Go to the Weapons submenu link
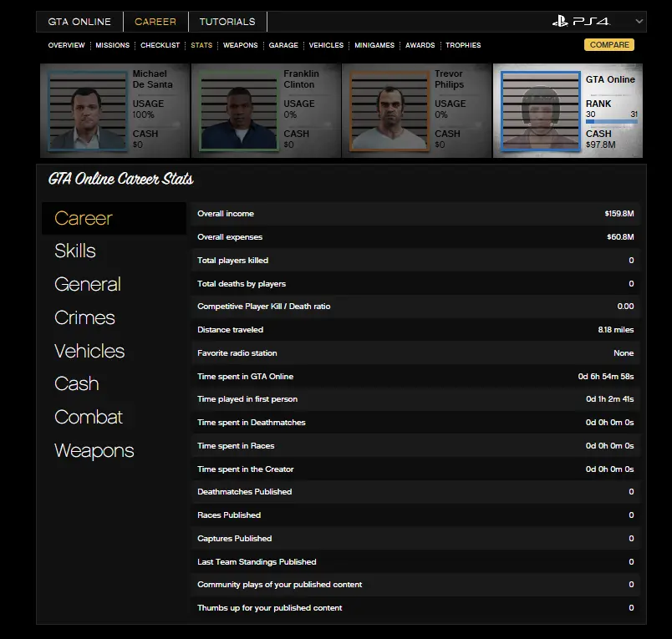This screenshot has width=672, height=639. 240,45
